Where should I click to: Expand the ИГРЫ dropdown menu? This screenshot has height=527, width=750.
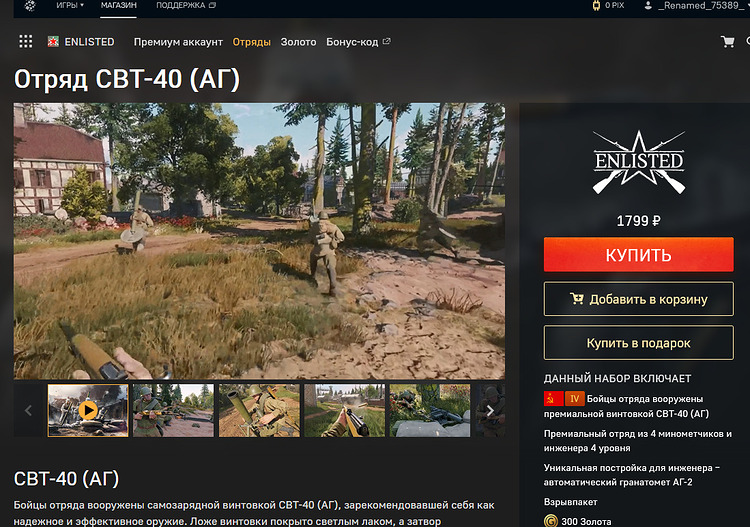click(x=70, y=5)
